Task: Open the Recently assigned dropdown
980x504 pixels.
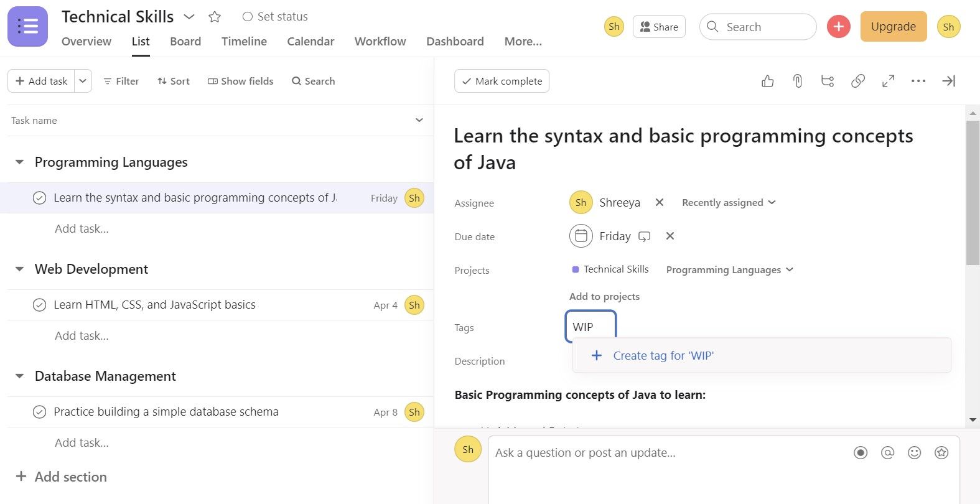Action: [729, 203]
